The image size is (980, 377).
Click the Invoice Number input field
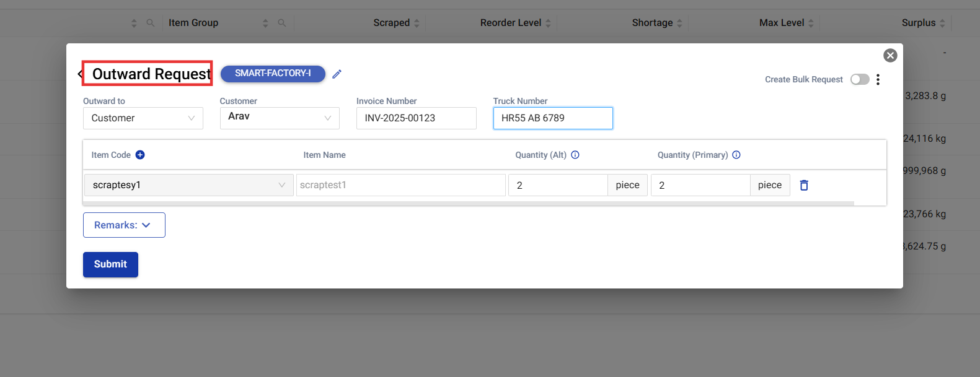416,118
